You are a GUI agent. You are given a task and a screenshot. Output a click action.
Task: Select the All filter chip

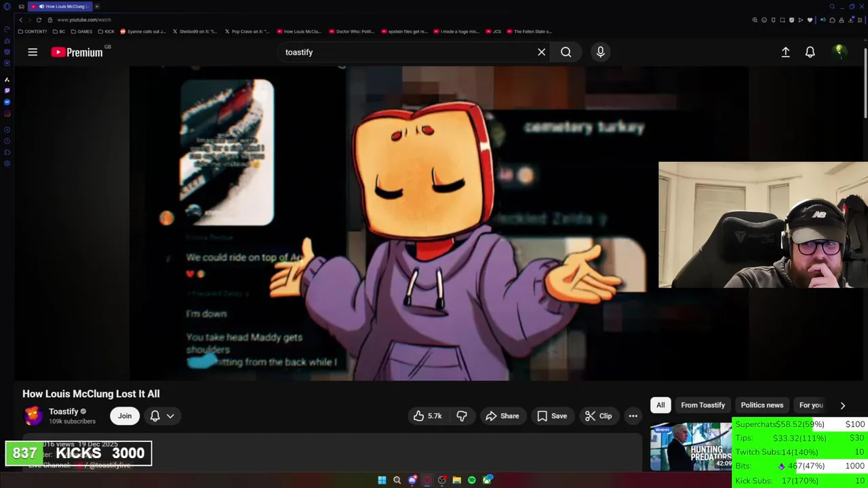(x=660, y=405)
